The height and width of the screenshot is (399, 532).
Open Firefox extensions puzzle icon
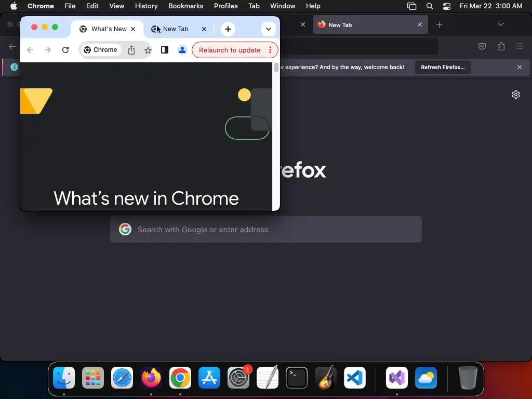(x=501, y=46)
